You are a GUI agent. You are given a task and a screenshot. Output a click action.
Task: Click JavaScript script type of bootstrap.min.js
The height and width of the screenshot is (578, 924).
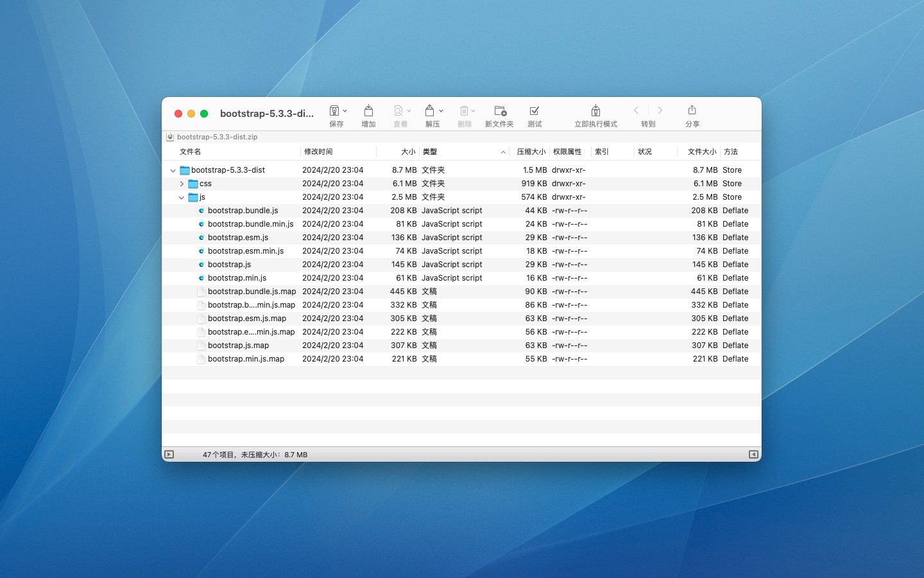452,278
